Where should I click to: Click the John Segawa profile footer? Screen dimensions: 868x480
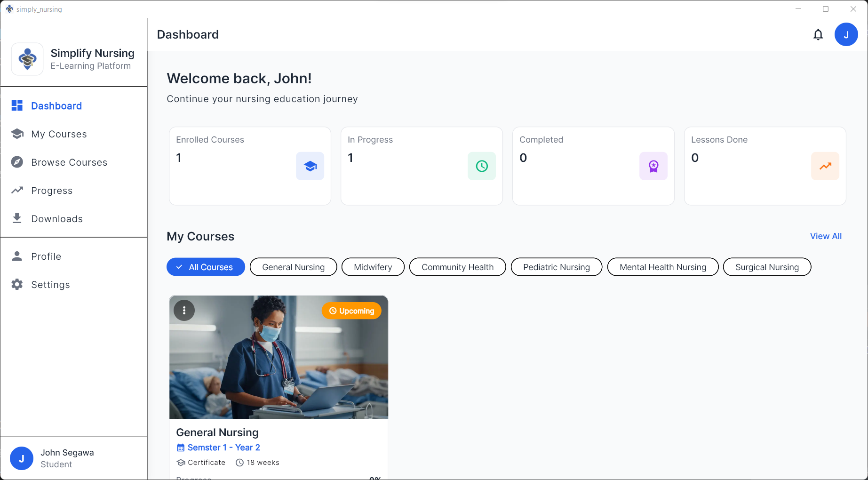tap(67, 458)
